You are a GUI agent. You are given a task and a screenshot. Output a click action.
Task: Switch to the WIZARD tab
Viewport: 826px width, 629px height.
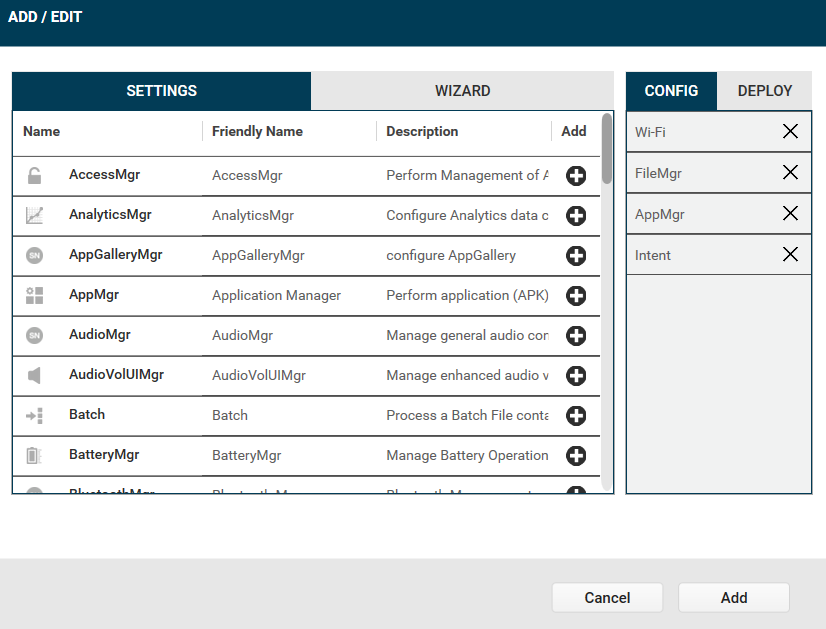coord(463,91)
